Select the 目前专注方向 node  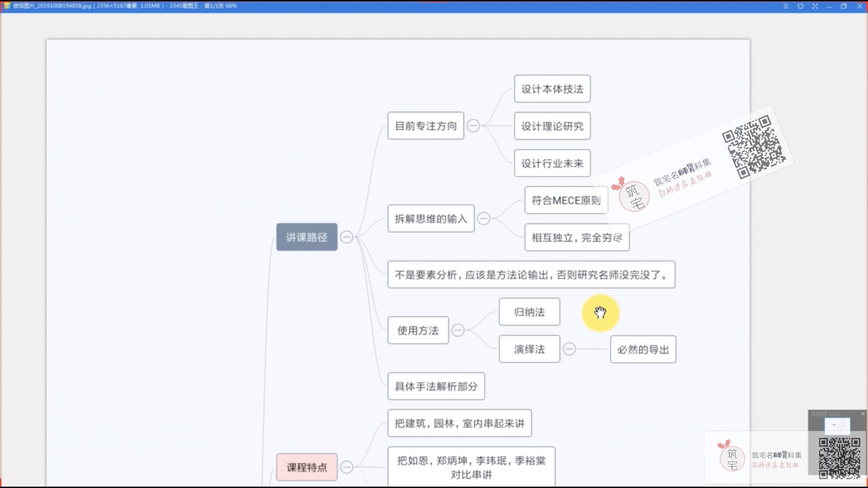coord(426,126)
